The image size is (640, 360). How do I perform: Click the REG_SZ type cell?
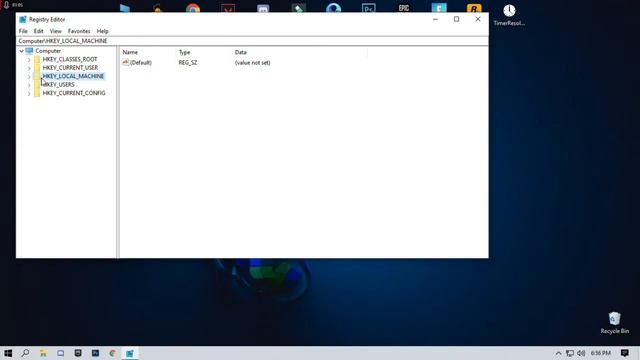tap(188, 62)
